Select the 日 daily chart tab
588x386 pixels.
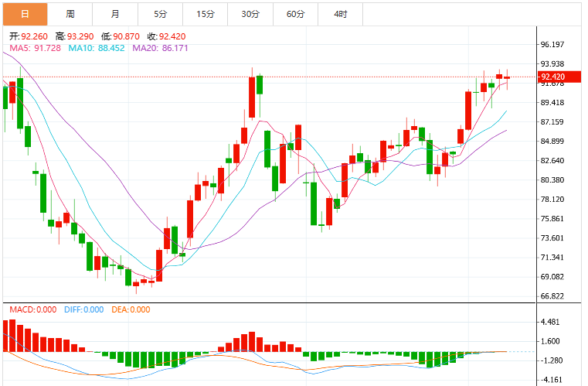[25, 14]
